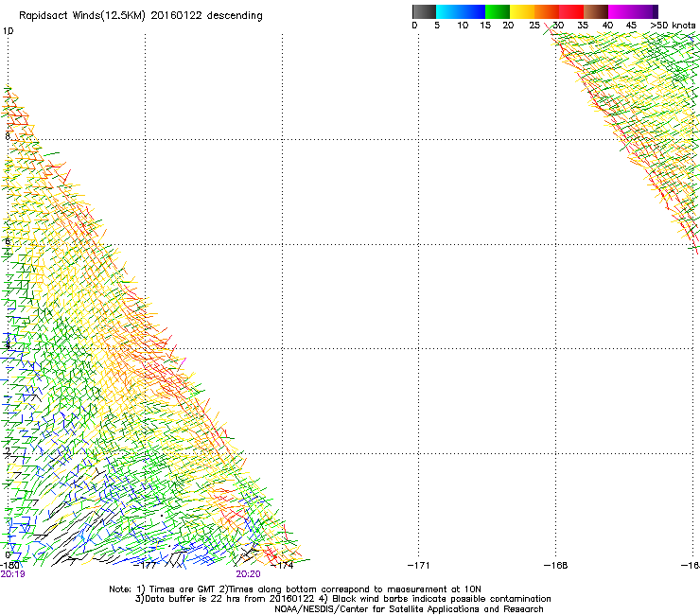Image resolution: width=700 pixels, height=615 pixels.
Task: Click the '35' label under the color bar
Action: pyautogui.click(x=583, y=26)
